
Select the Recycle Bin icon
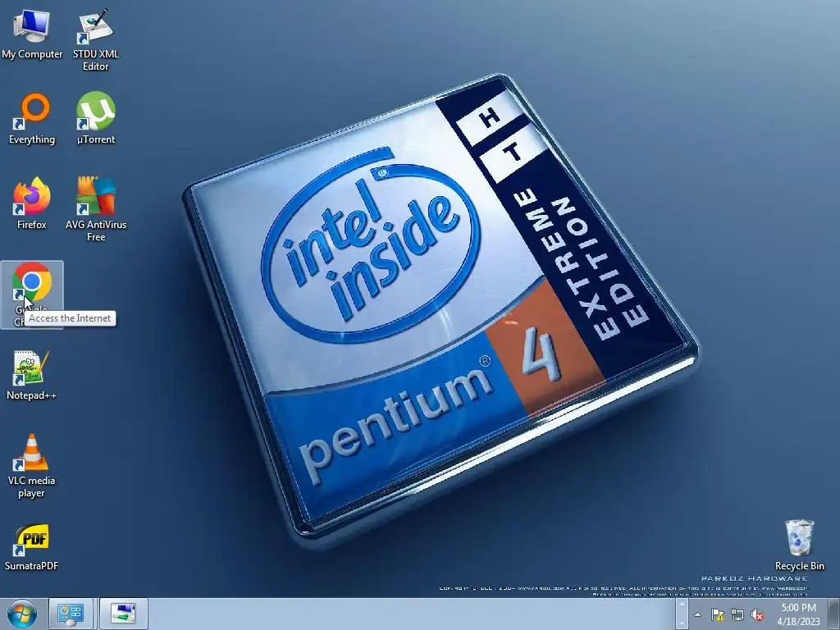pos(799,545)
